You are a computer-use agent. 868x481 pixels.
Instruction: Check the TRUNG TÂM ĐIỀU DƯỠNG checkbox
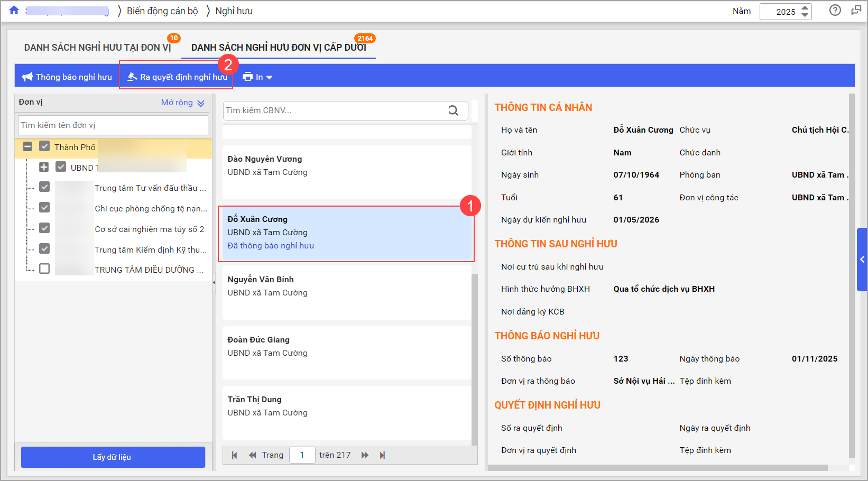[44, 269]
